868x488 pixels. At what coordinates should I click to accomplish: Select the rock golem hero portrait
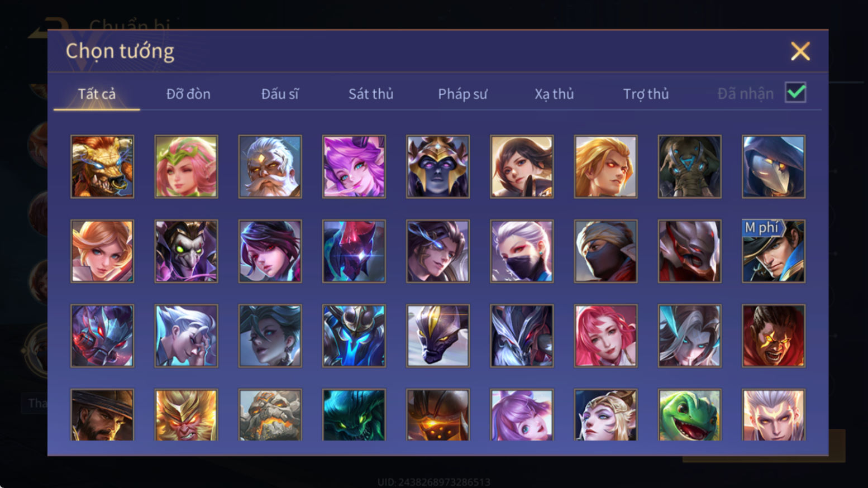click(x=270, y=415)
